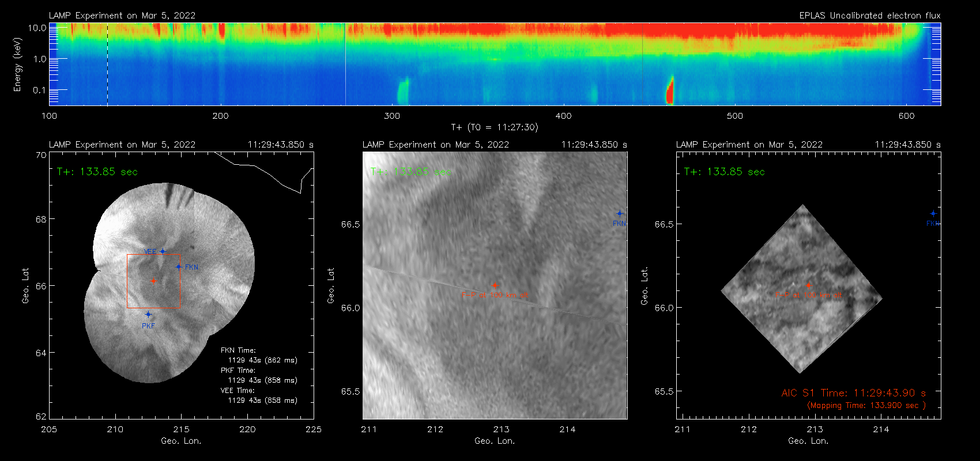This screenshot has height=461, width=980.
Task: Click the '1129 43s (858 ms)' value under VEE Time
Action: click(x=262, y=400)
